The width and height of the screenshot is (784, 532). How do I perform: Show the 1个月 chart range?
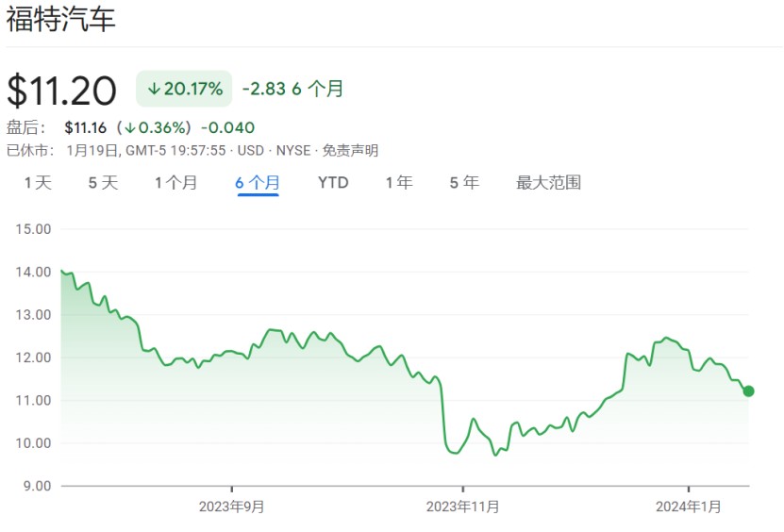pyautogui.click(x=175, y=183)
